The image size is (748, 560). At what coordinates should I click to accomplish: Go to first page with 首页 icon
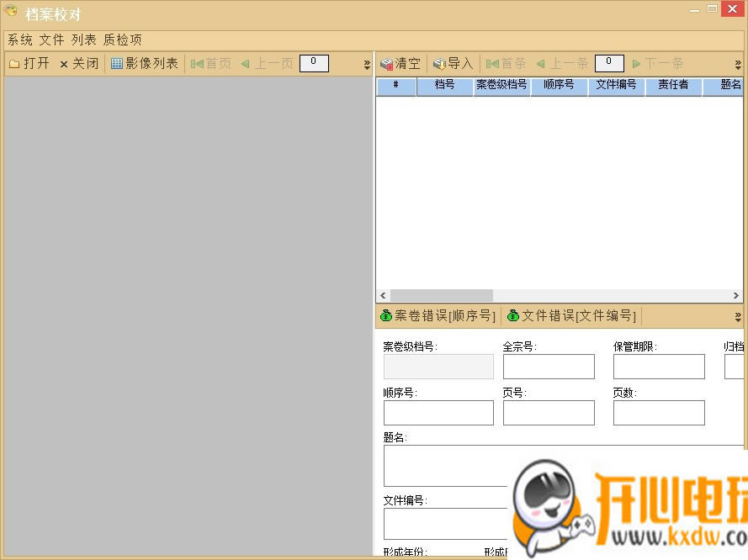click(210, 63)
